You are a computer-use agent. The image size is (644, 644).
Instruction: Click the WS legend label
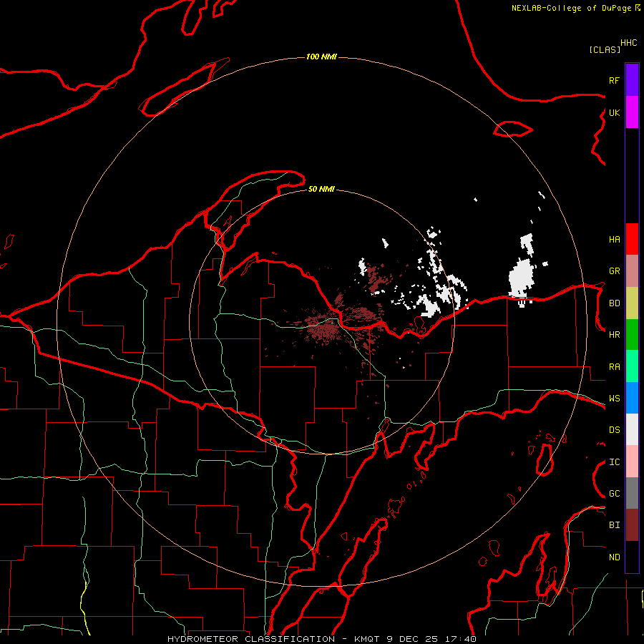click(614, 399)
